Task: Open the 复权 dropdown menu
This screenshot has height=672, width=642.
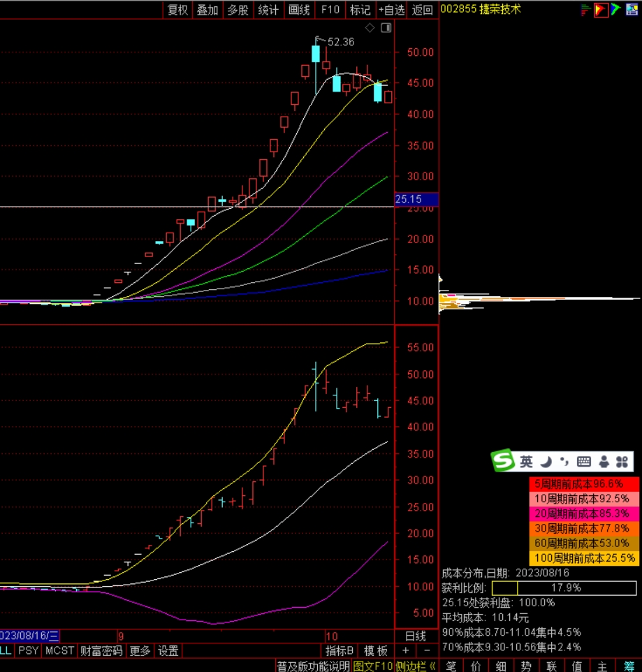Action: 177,10
